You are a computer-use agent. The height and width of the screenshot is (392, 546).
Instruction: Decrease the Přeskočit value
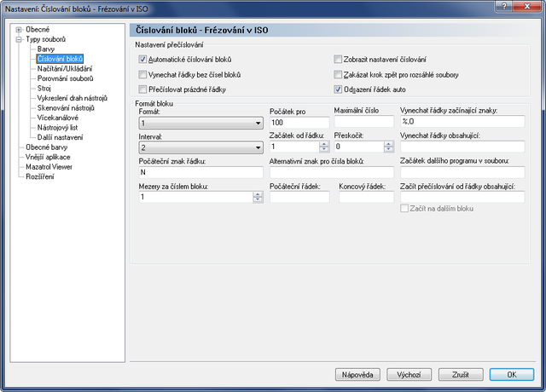click(x=388, y=150)
